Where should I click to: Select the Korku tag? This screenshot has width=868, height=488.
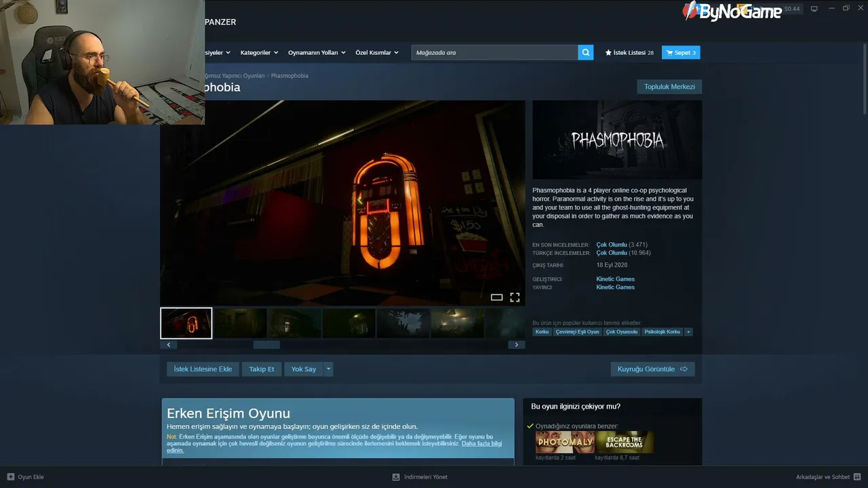[x=542, y=332]
